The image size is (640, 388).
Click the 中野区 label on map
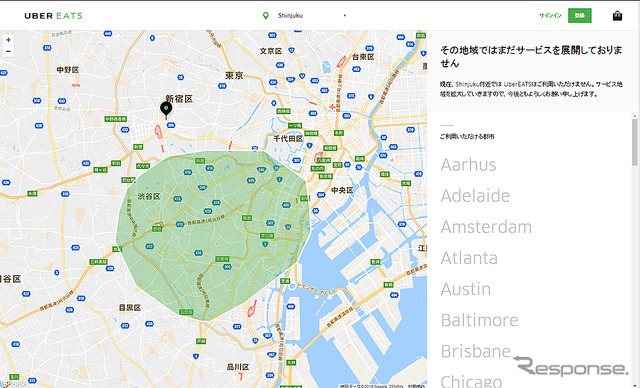tap(68, 70)
